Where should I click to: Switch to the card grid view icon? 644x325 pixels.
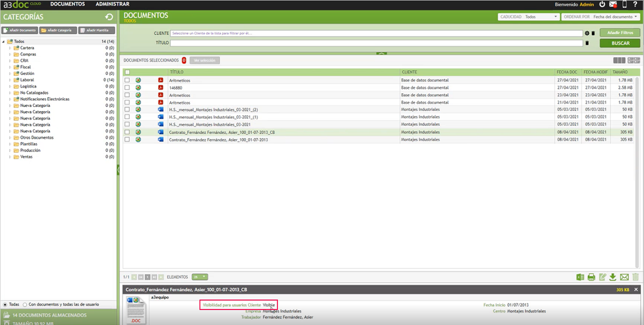point(634,60)
